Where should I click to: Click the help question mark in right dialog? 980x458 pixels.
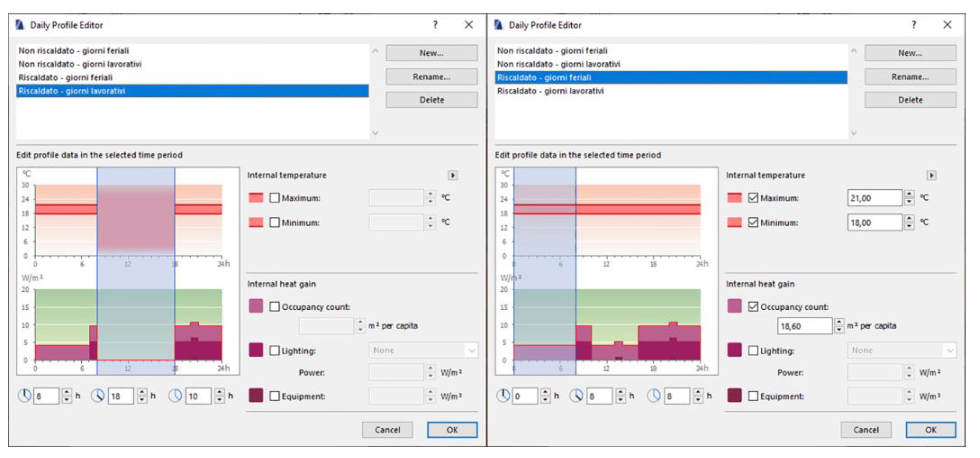tap(914, 25)
